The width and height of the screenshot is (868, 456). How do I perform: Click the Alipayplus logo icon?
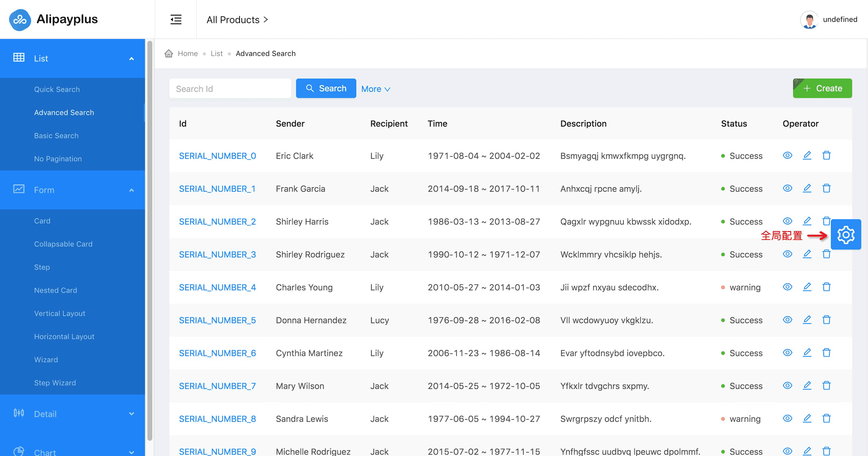pyautogui.click(x=20, y=19)
